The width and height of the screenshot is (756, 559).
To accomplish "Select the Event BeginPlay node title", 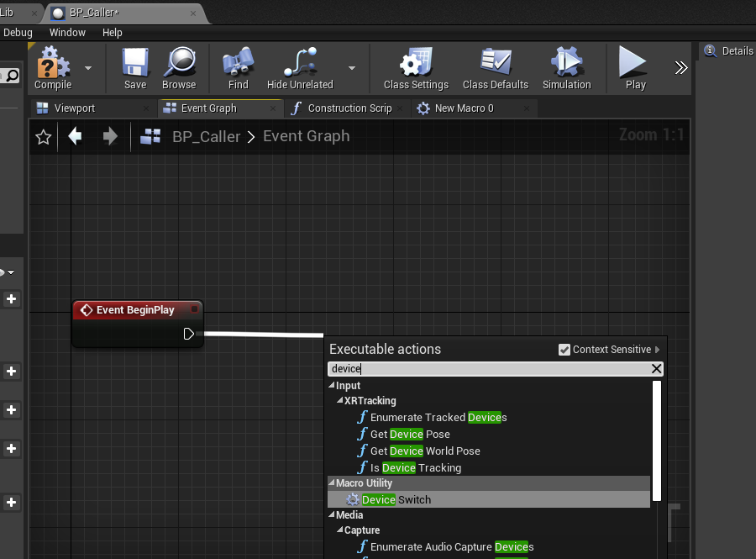I will [135, 309].
